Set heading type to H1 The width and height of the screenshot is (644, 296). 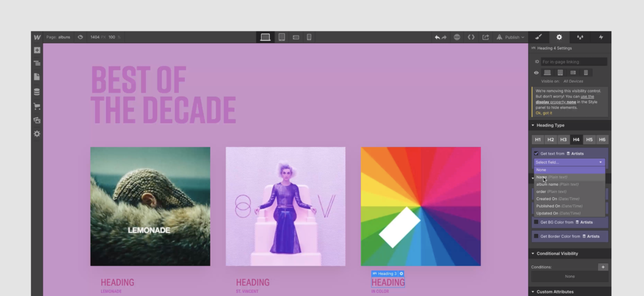tap(537, 140)
